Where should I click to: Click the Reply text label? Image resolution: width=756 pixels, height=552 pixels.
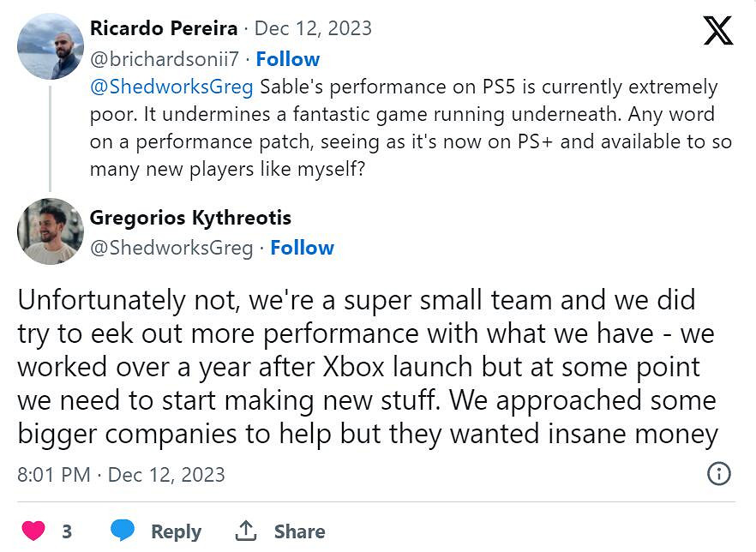click(x=176, y=531)
